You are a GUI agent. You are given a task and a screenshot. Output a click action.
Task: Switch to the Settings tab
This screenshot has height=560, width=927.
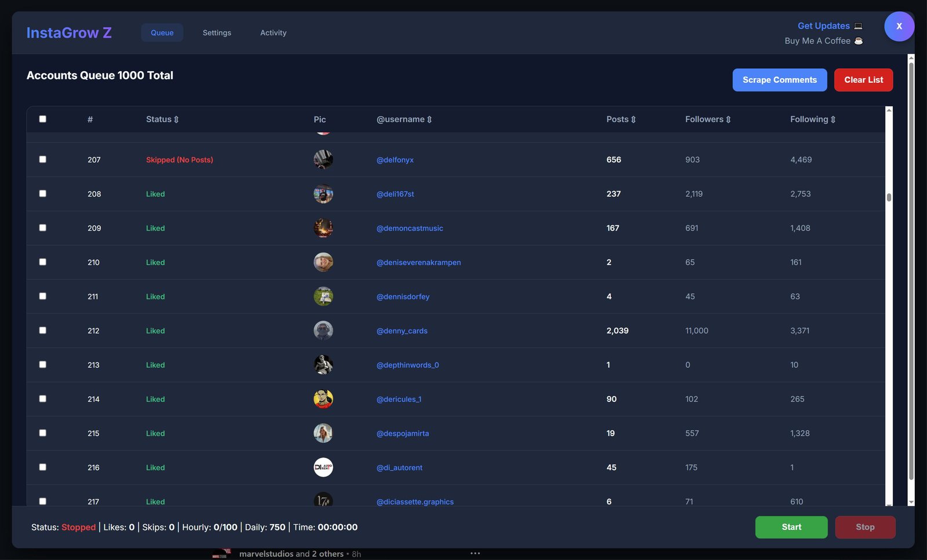217,33
